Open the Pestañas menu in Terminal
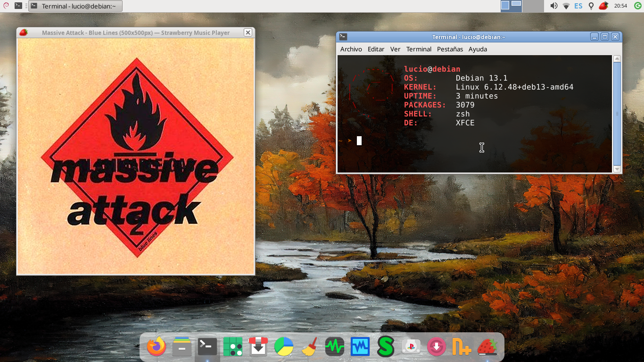The width and height of the screenshot is (644, 362). click(450, 49)
